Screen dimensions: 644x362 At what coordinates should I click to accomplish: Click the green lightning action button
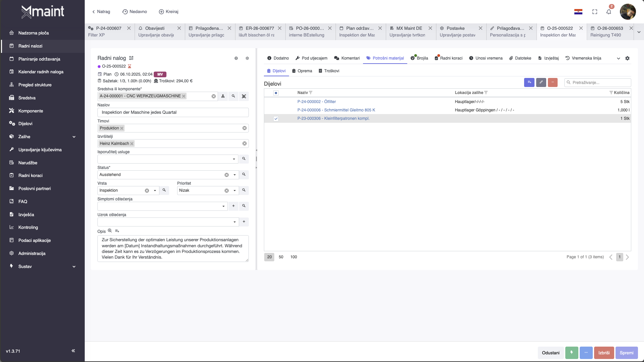click(x=572, y=353)
